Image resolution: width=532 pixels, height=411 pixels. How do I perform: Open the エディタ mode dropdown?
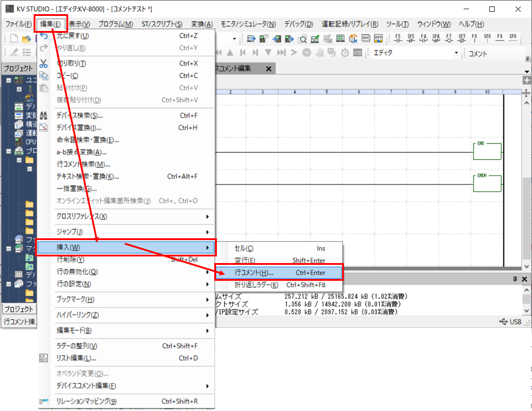point(457,53)
